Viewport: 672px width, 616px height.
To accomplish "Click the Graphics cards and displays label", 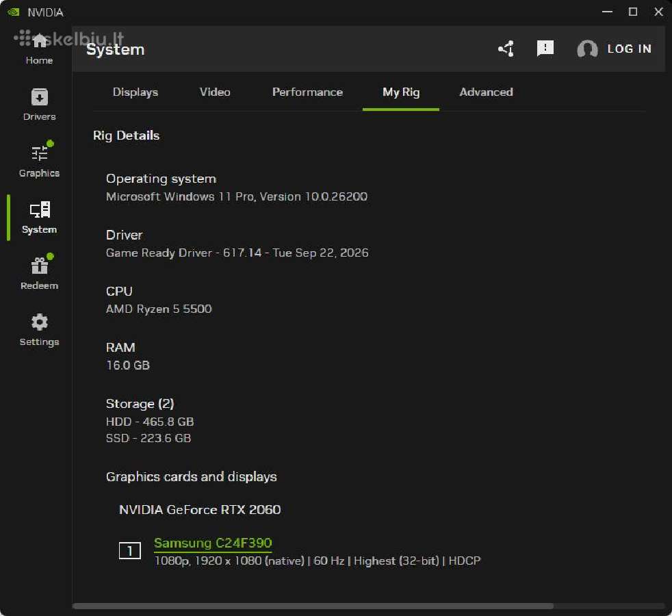I will (x=191, y=476).
